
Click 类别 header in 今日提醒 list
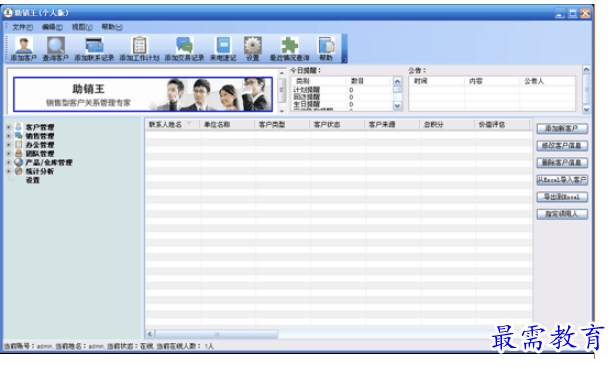(x=319, y=81)
